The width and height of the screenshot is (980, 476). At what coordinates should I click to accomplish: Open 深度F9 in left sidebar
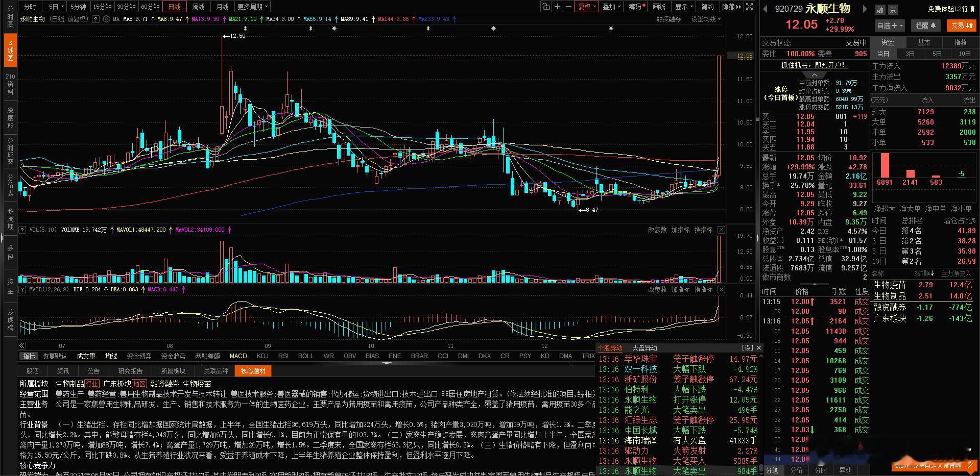point(10,117)
